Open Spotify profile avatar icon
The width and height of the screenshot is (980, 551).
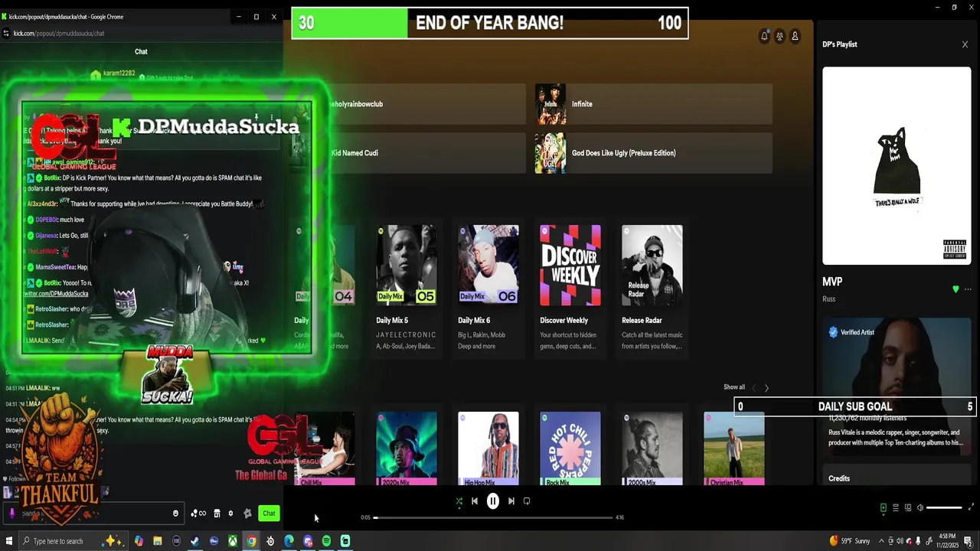click(795, 36)
